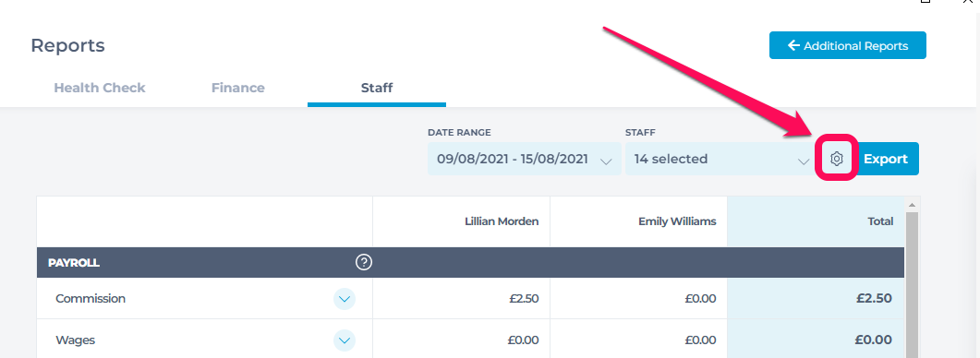Click the scrollbar up arrow
980x358 pixels.
click(x=912, y=205)
